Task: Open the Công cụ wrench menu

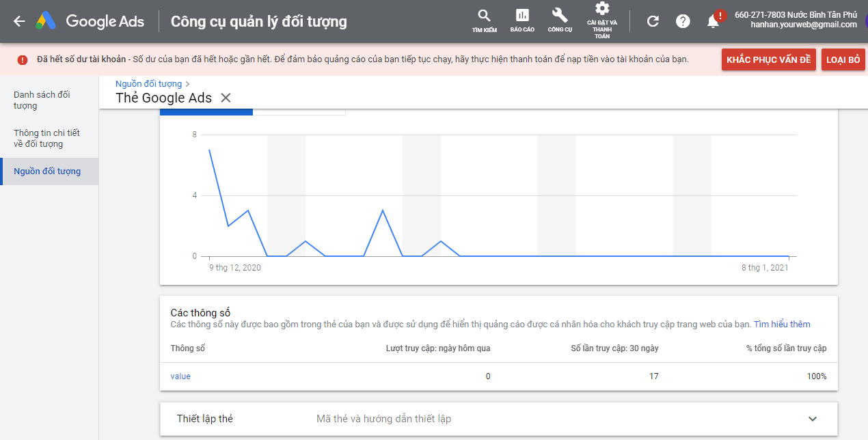Action: pos(560,20)
